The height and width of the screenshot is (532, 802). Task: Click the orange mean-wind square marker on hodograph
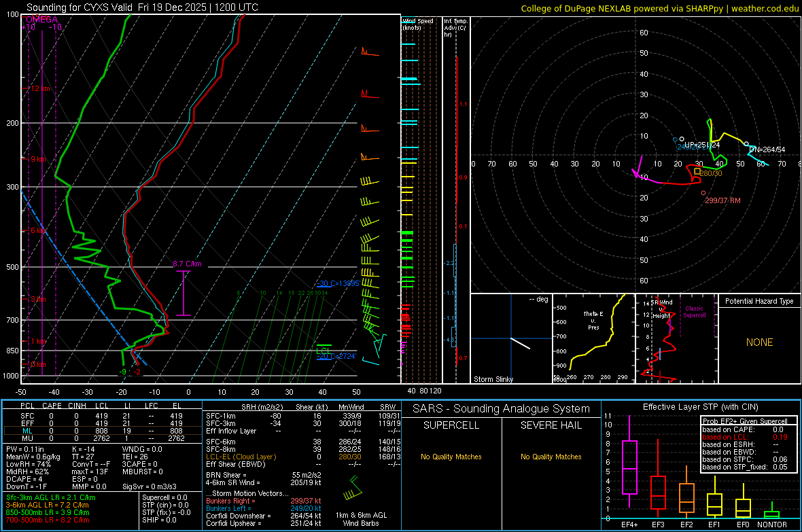(x=697, y=171)
